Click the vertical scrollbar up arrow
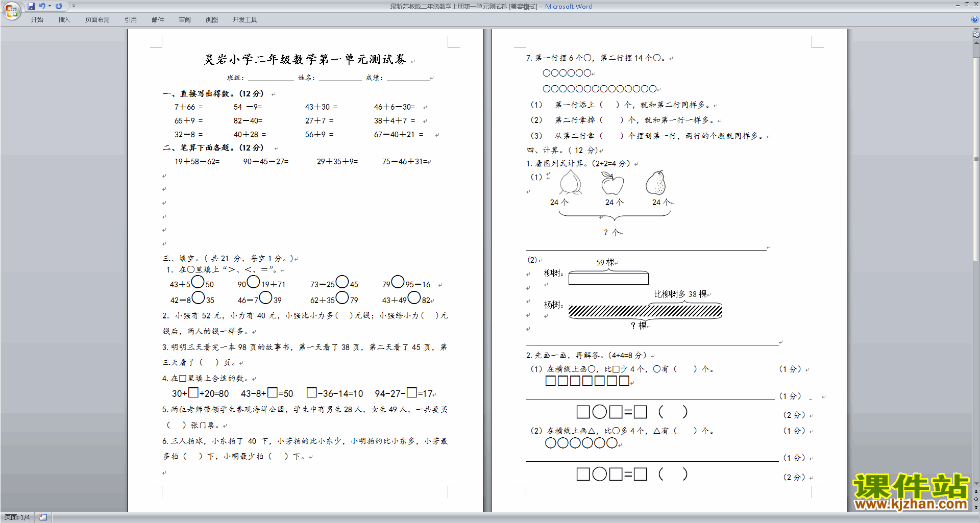980x523 pixels. (976, 43)
